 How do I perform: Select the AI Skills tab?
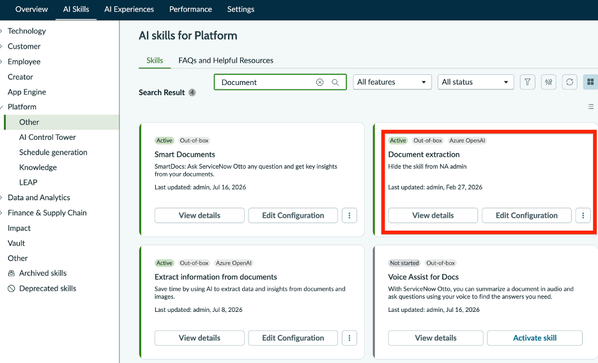[x=76, y=9]
